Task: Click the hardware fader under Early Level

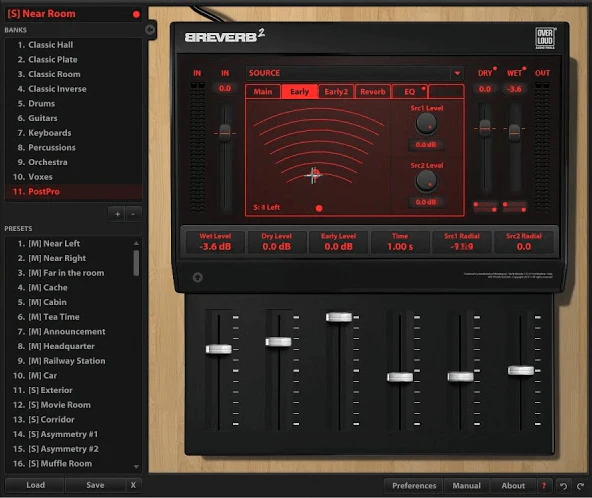Action: (339, 317)
